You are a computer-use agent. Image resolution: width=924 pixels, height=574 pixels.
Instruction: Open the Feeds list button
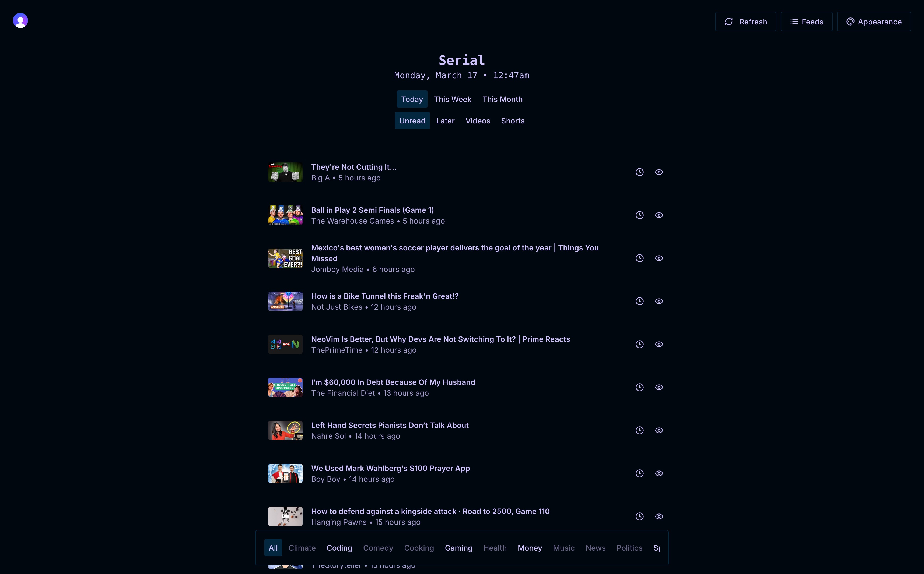click(x=806, y=22)
